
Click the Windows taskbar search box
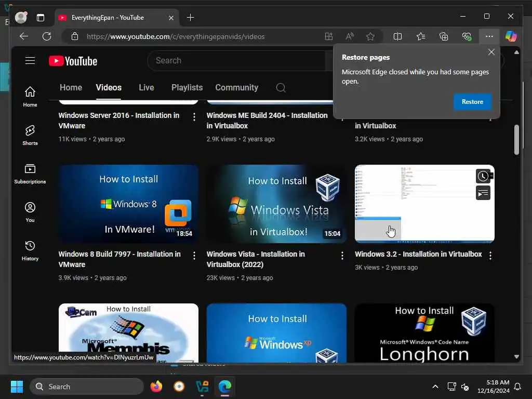87,387
